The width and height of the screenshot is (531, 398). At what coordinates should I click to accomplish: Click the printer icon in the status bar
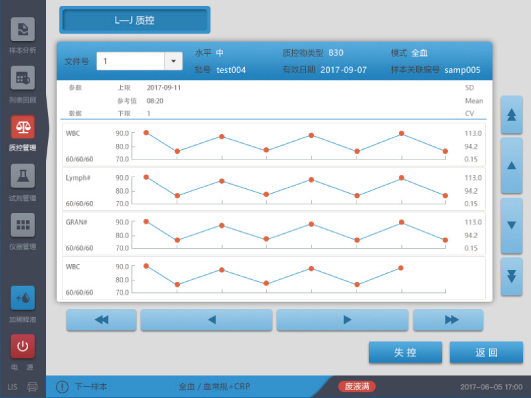(33, 387)
